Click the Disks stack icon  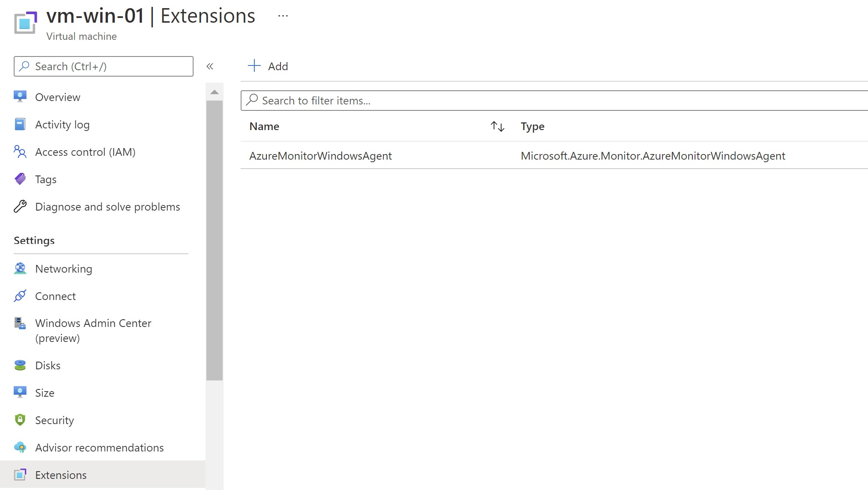(x=20, y=365)
